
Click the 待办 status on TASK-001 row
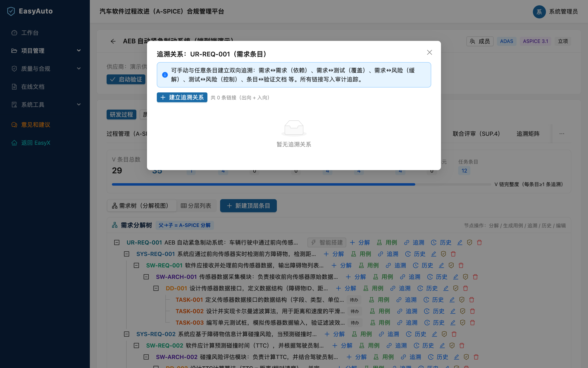[x=354, y=300]
